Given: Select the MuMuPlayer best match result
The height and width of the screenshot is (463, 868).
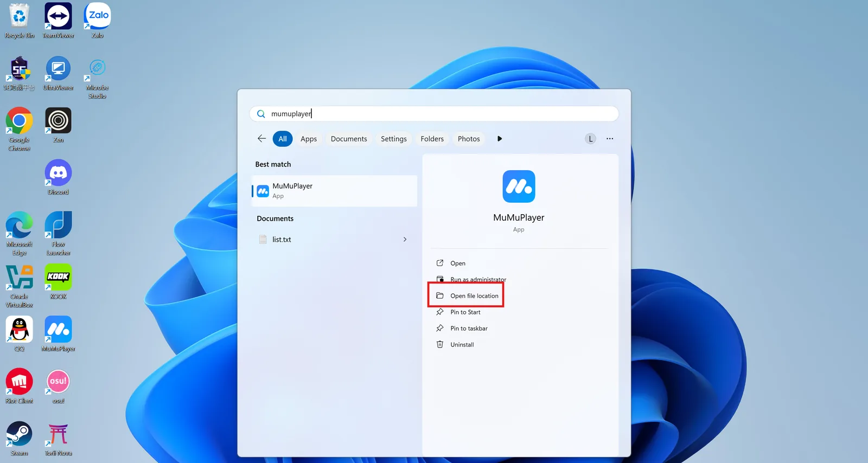Looking at the screenshot, I should (335, 191).
